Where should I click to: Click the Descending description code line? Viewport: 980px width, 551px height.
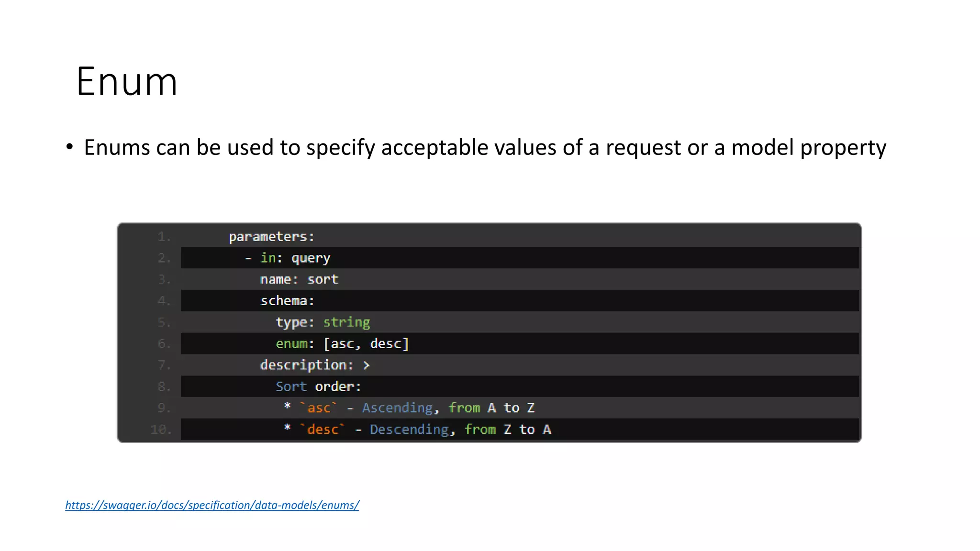pos(417,430)
